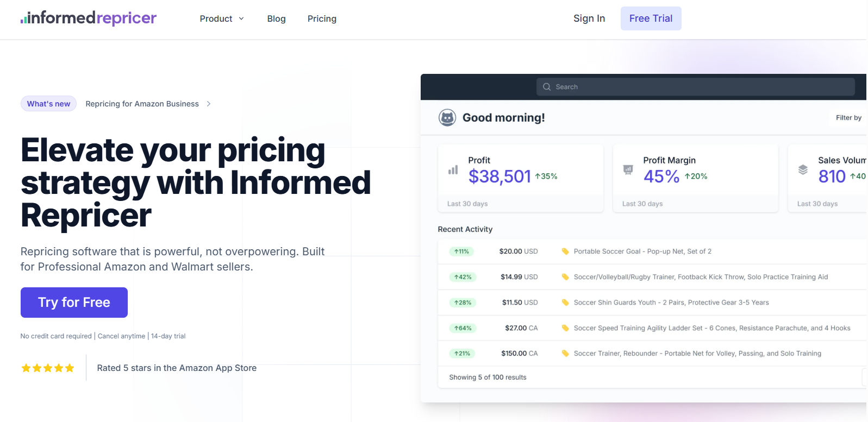Image resolution: width=868 pixels, height=422 pixels.
Task: Start the Free Trial from header
Action: coord(651,18)
